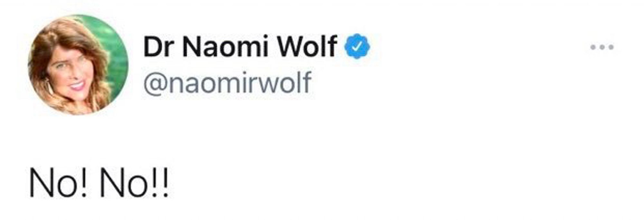This screenshot has height=220, width=644.
Task: Open the tweet's three-dot more options menu
Action: click(x=602, y=47)
